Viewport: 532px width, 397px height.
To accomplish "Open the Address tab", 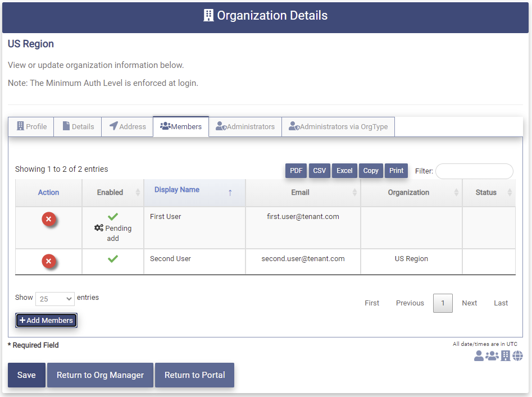I will (x=127, y=126).
